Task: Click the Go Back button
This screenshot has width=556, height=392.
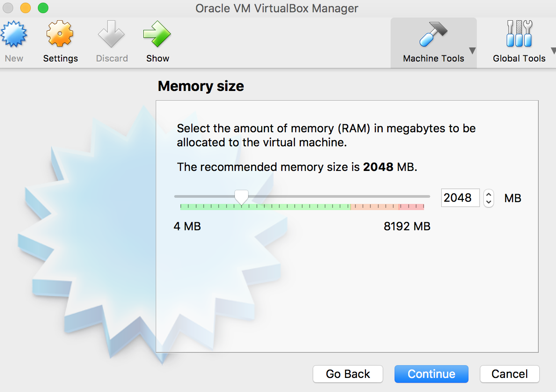Action: pyautogui.click(x=348, y=374)
